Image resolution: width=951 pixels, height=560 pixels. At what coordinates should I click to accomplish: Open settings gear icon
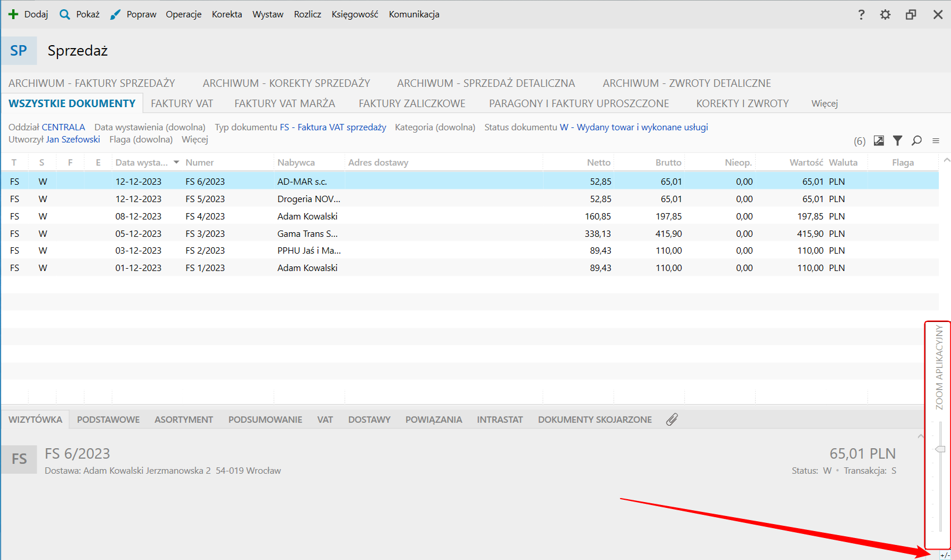[x=885, y=14]
